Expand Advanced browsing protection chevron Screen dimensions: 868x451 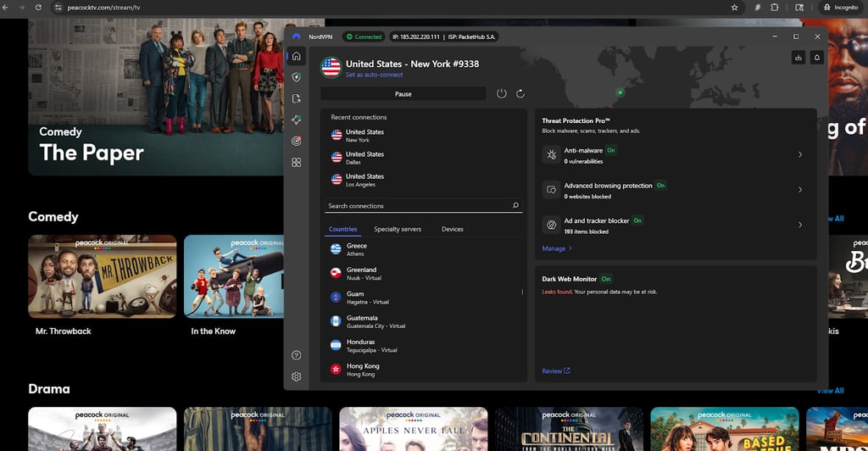(x=800, y=189)
